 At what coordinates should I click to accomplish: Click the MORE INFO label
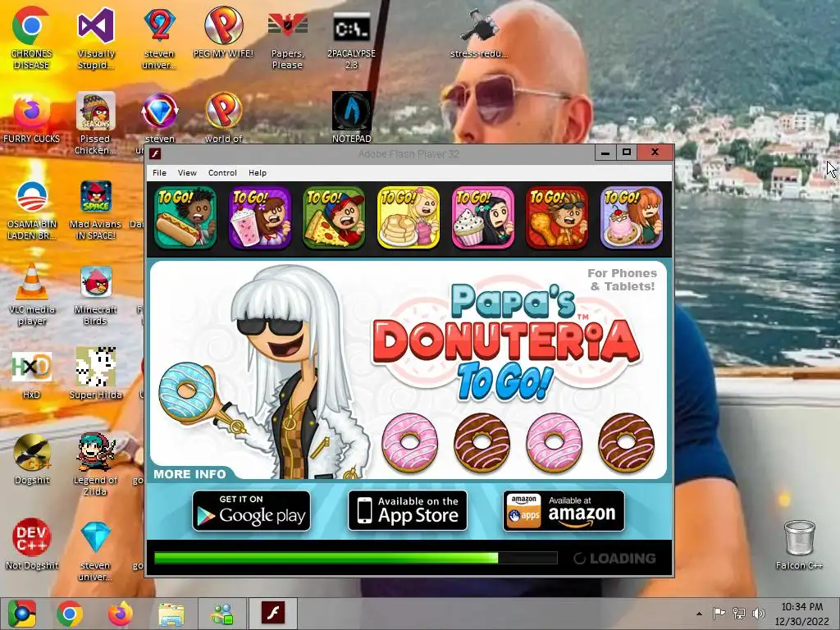(x=189, y=474)
